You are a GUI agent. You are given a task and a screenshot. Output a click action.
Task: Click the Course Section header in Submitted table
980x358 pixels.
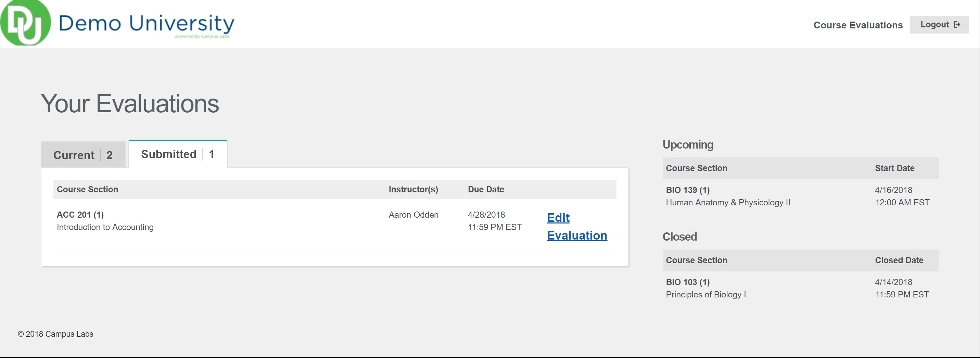(87, 190)
